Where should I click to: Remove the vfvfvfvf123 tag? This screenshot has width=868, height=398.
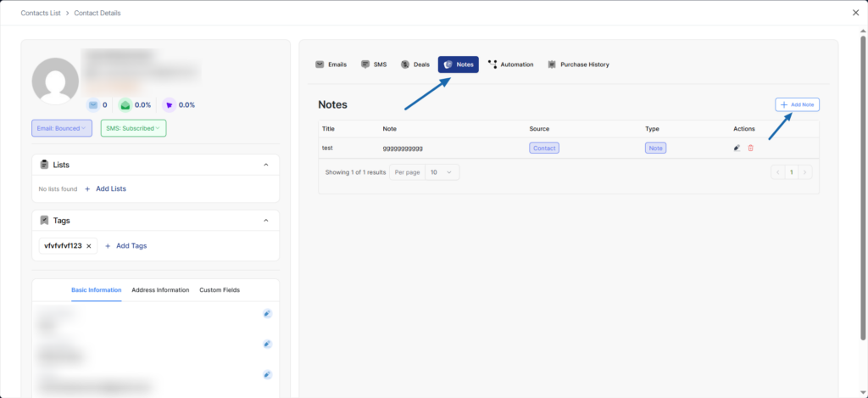[x=89, y=245]
